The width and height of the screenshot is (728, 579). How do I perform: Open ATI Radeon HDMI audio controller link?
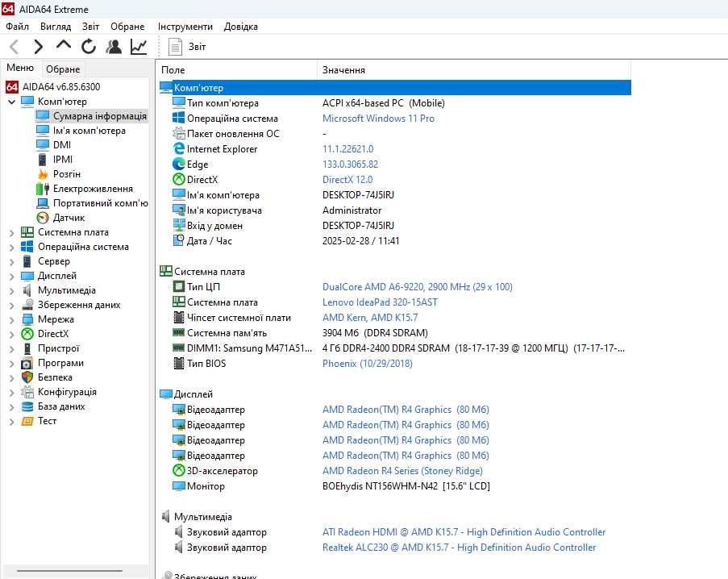tap(464, 532)
